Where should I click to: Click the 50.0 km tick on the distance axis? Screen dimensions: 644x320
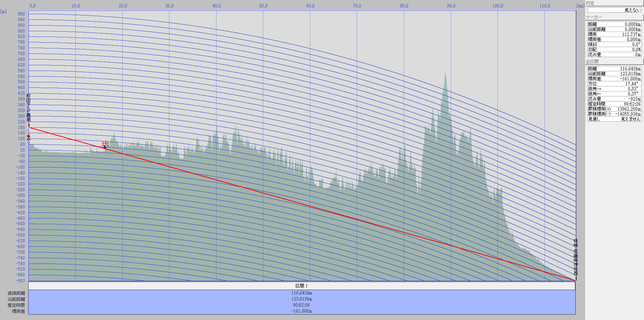pyautogui.click(x=263, y=6)
